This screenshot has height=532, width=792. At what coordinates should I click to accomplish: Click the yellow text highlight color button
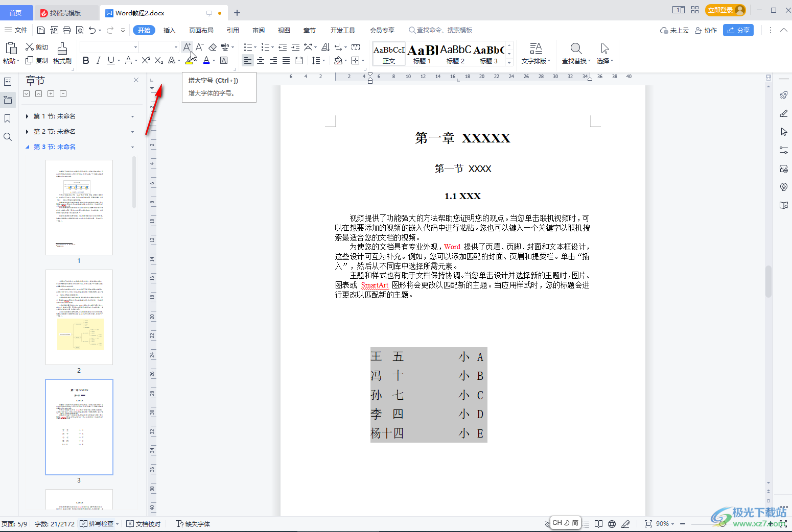coord(190,60)
